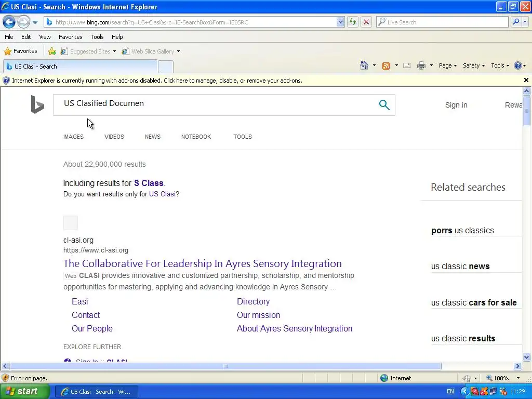Select related search us classic results
Viewport: 532px width, 399px height.
click(x=463, y=339)
